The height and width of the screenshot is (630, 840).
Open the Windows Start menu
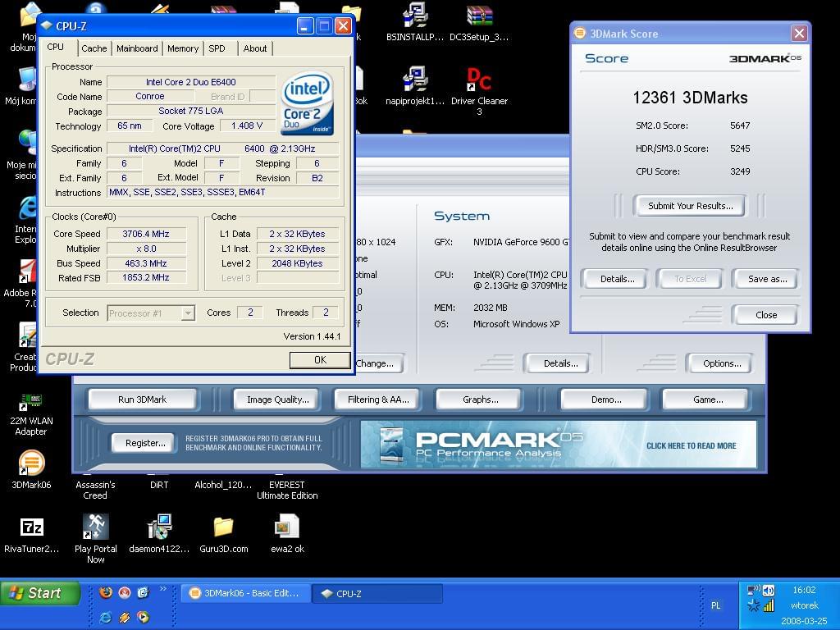tap(40, 593)
